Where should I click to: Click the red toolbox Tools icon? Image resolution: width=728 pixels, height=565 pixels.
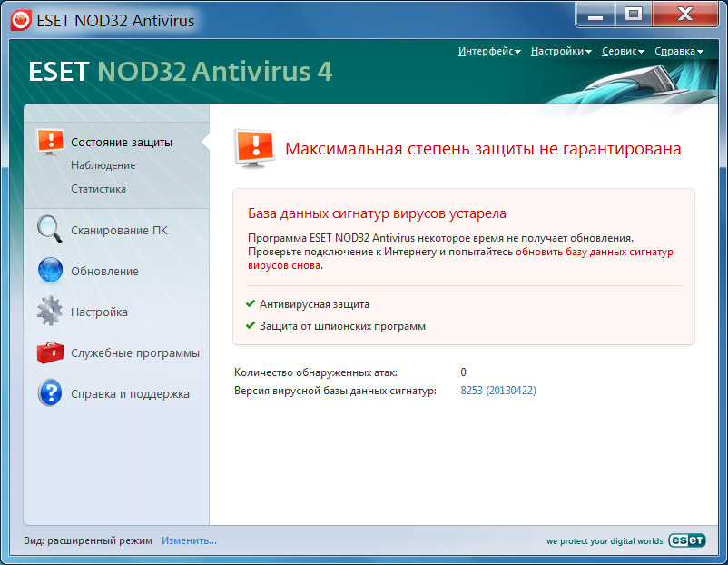pyautogui.click(x=50, y=352)
